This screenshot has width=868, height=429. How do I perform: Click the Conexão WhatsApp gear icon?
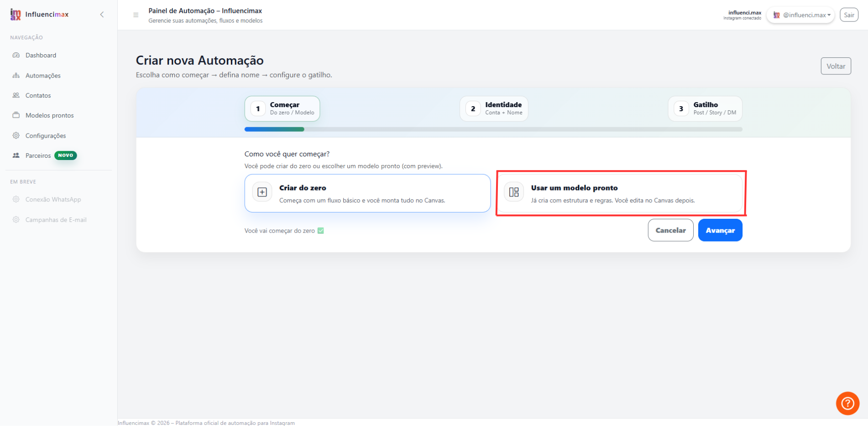tap(16, 199)
